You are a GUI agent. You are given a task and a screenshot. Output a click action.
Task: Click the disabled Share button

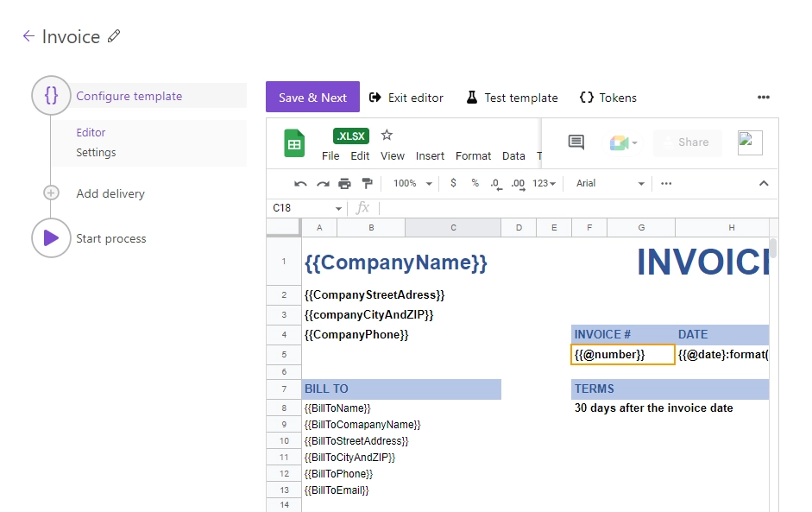point(687,142)
